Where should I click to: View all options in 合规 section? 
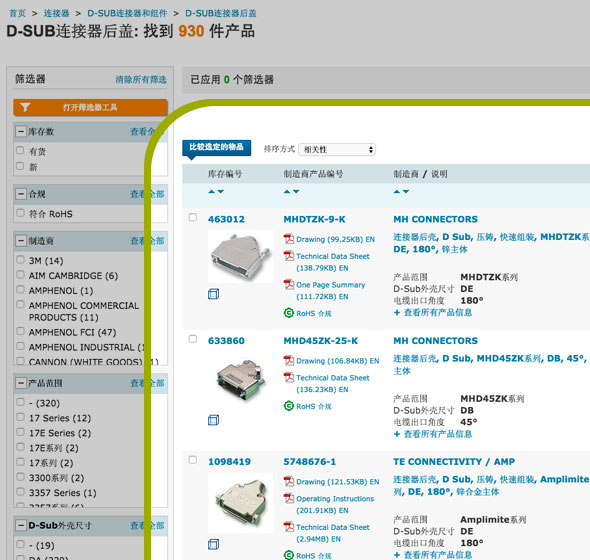(x=147, y=194)
